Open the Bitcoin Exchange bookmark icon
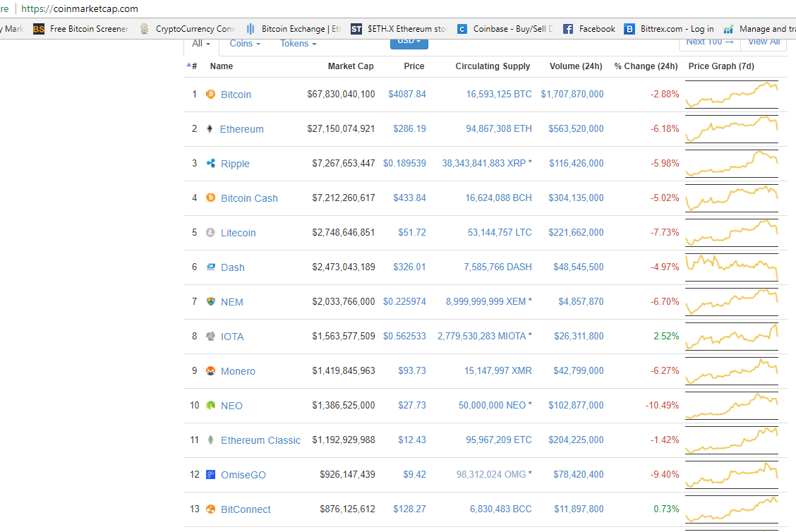The image size is (796, 532). tap(251, 29)
